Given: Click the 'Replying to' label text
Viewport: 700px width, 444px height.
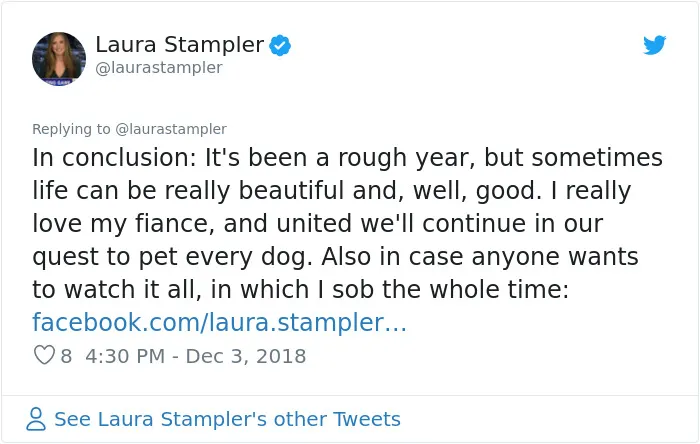Looking at the screenshot, I should [x=71, y=129].
